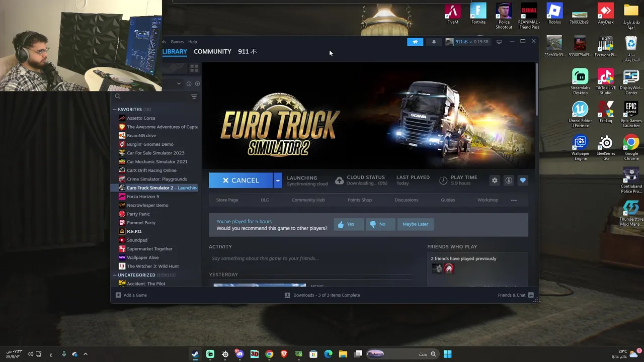644x362 pixels.
Task: Open the game's Store Page link
Action: pyautogui.click(x=227, y=200)
